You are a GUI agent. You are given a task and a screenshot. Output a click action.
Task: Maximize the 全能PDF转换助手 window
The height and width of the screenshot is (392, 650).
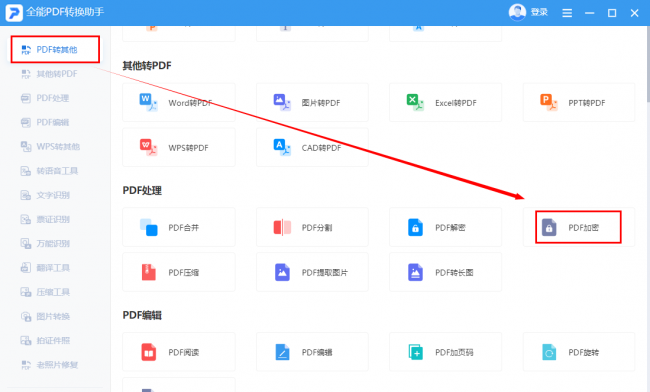pyautogui.click(x=612, y=13)
